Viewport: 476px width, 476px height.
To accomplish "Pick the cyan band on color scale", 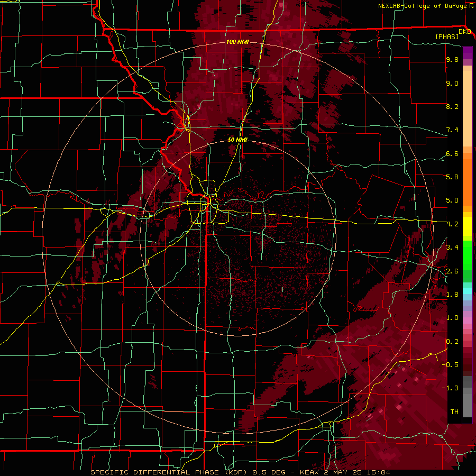I will (467, 291).
